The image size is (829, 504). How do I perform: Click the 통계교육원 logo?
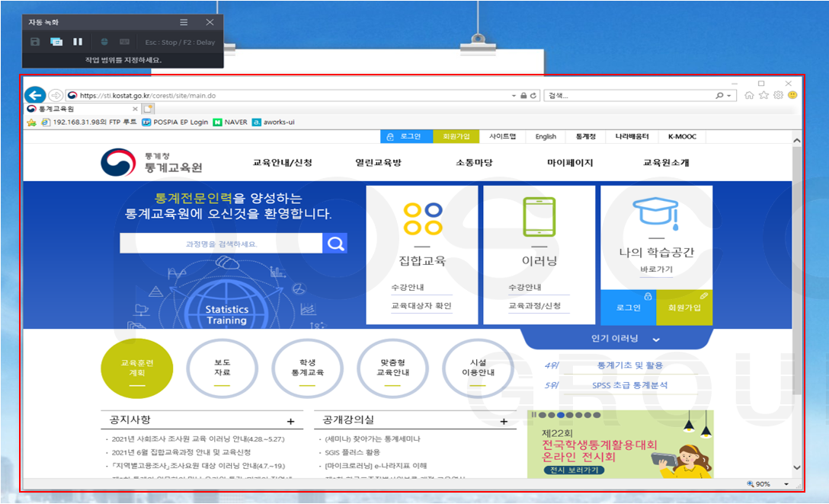click(x=152, y=162)
